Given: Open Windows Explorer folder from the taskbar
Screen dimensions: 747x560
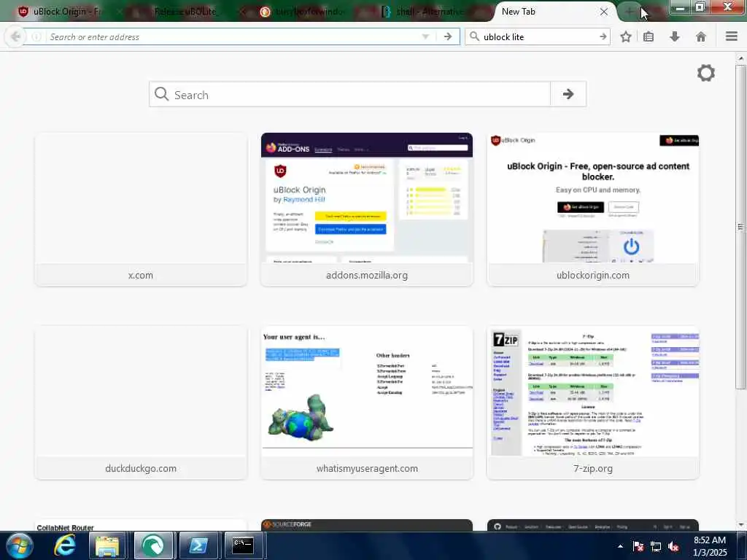Looking at the screenshot, I should pos(107,545).
